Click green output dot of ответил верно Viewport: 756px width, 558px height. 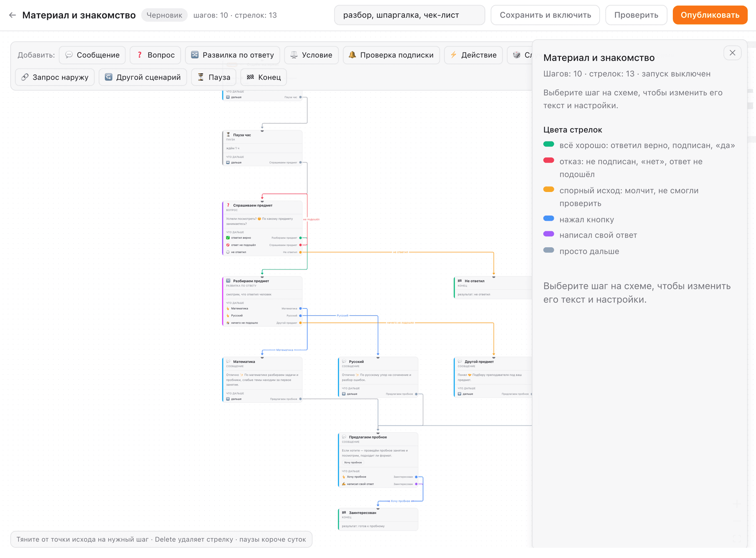[x=301, y=238]
